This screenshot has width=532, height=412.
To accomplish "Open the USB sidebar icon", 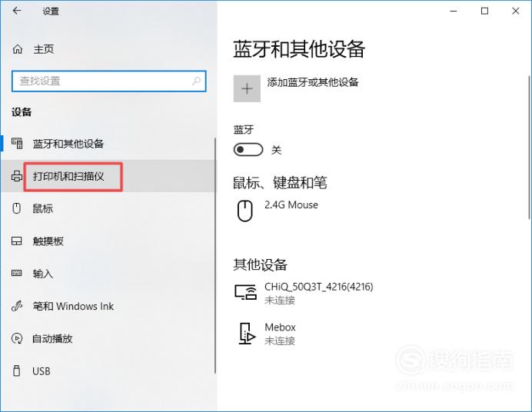I will click(16, 370).
